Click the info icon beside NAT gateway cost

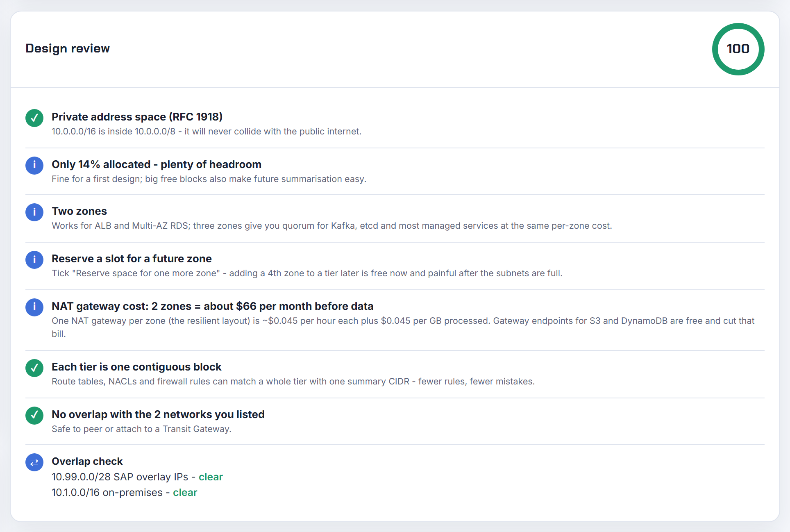pos(34,307)
